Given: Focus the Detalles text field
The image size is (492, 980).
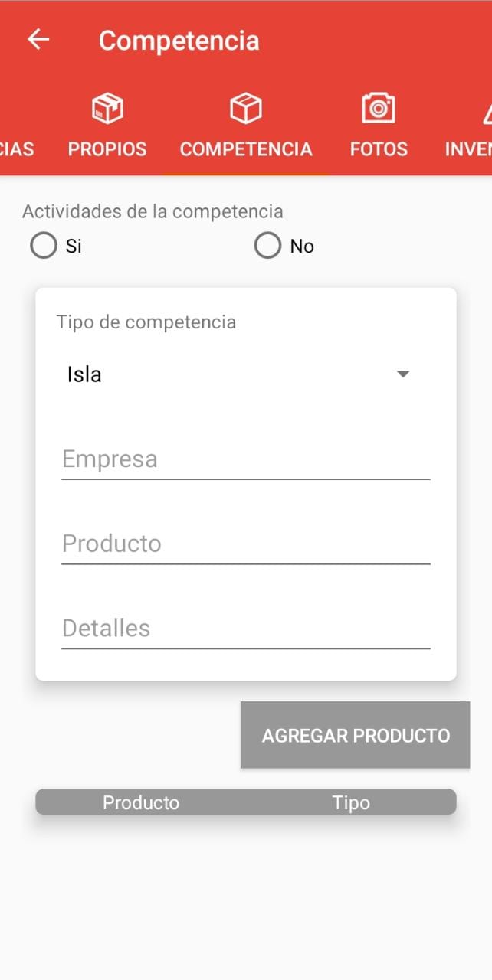Looking at the screenshot, I should pyautogui.click(x=245, y=629).
